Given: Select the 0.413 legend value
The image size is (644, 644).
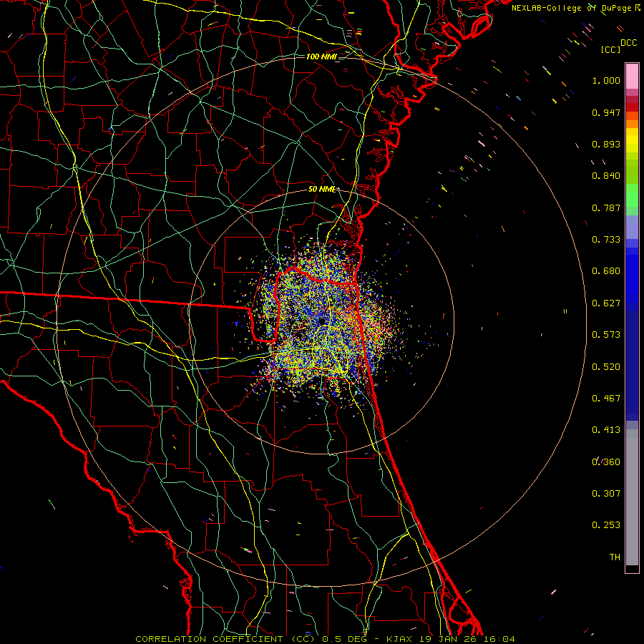Looking at the screenshot, I should click(x=606, y=430).
